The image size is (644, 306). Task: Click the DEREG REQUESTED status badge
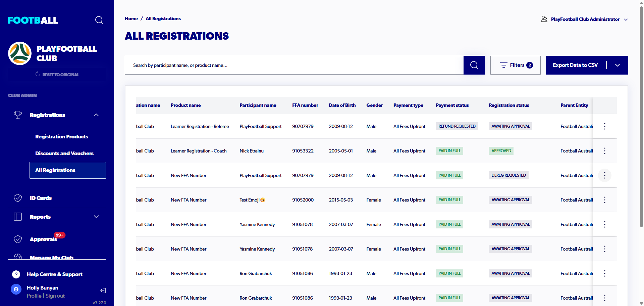[x=508, y=175]
